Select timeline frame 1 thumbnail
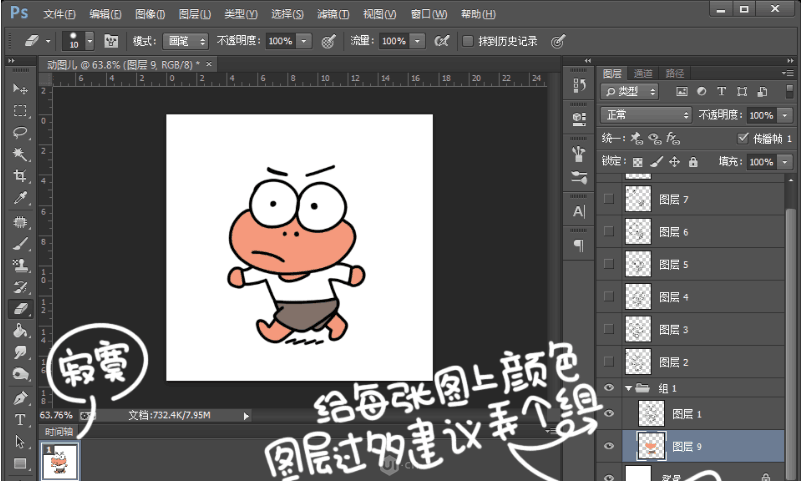 [60, 461]
